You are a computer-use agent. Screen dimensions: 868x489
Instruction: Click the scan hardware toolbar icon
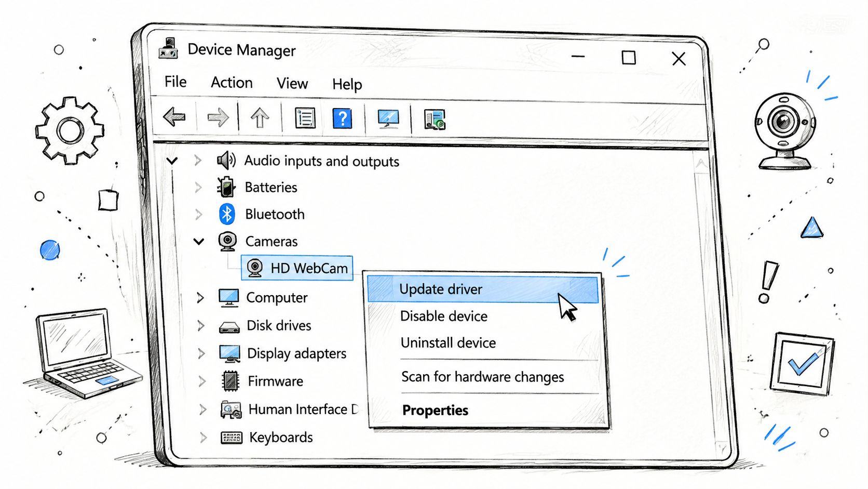pyautogui.click(x=435, y=120)
